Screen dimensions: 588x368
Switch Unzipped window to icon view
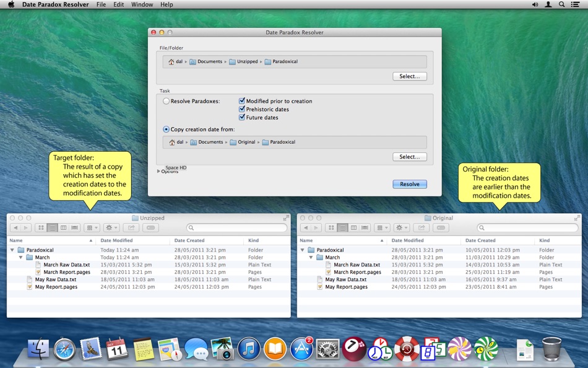(x=41, y=228)
